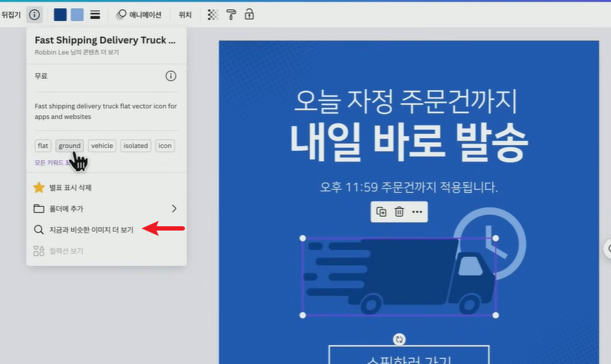Expand the 폴더에 추가 chevron arrow
This screenshot has width=611, height=364.
point(173,209)
